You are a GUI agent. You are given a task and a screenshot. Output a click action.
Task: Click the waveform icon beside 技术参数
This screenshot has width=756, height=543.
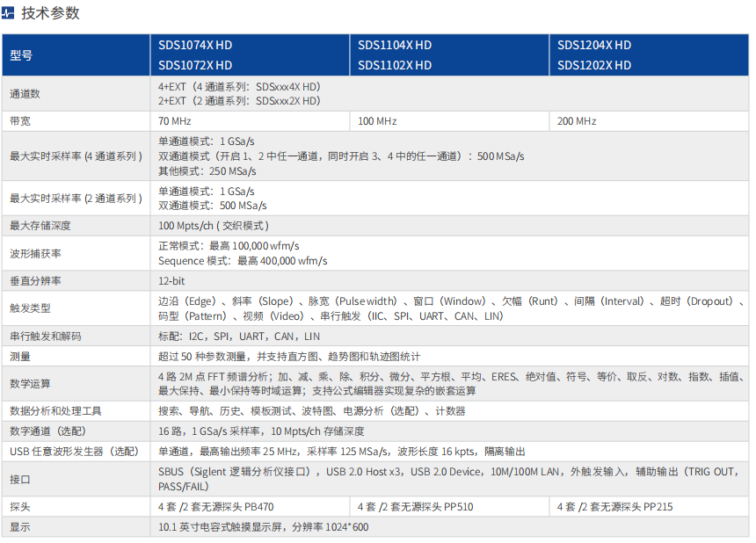[x=9, y=13]
